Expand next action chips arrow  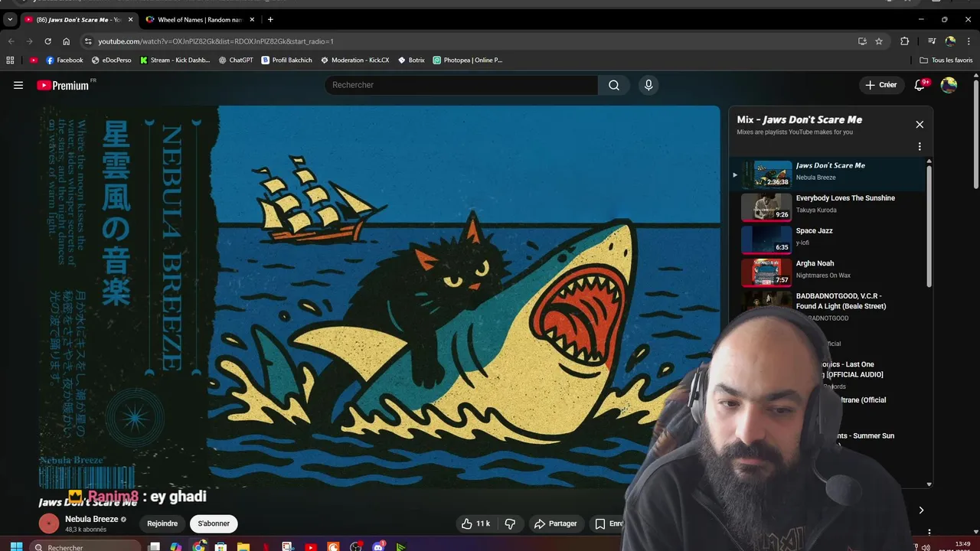(x=921, y=510)
